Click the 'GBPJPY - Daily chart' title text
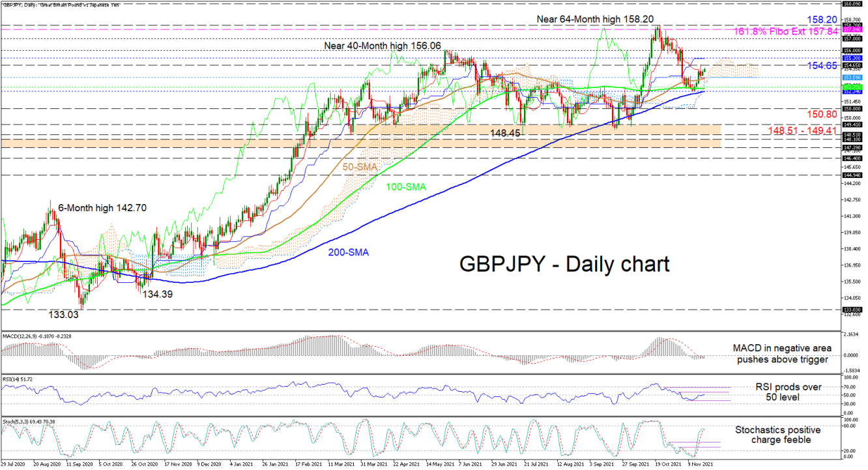868x470 pixels. tap(564, 263)
